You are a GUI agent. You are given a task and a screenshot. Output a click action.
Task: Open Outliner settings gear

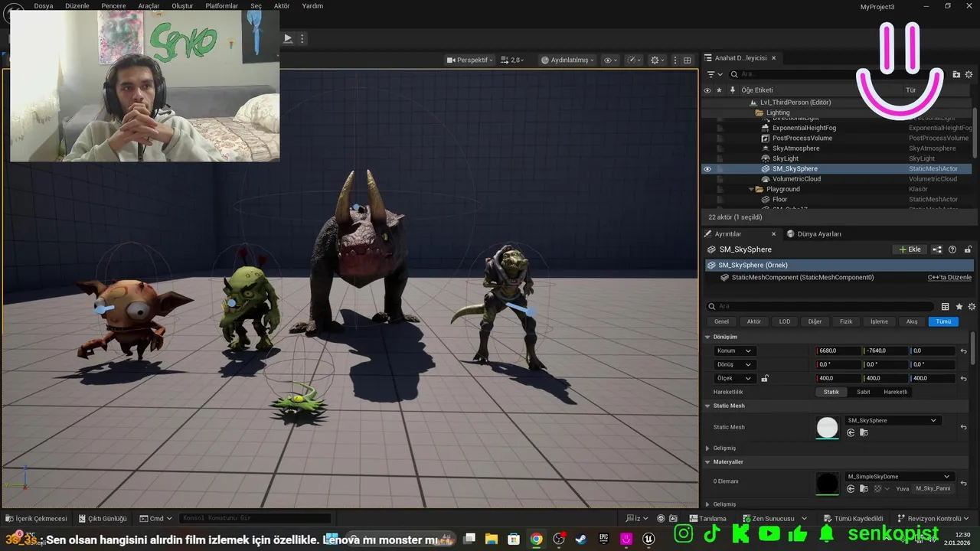969,74
